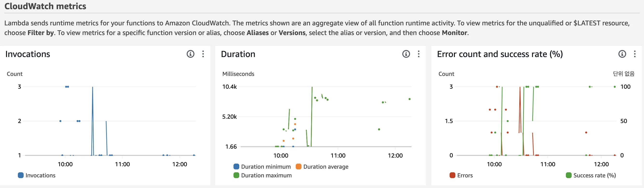Click the Success rate (%) legend label
This screenshot has height=188, width=644.
594,175
